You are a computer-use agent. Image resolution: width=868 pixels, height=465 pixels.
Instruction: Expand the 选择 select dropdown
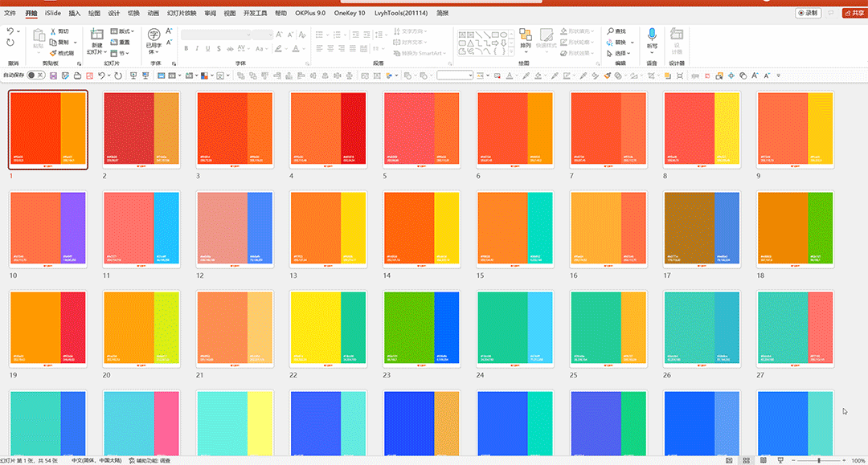[x=619, y=53]
